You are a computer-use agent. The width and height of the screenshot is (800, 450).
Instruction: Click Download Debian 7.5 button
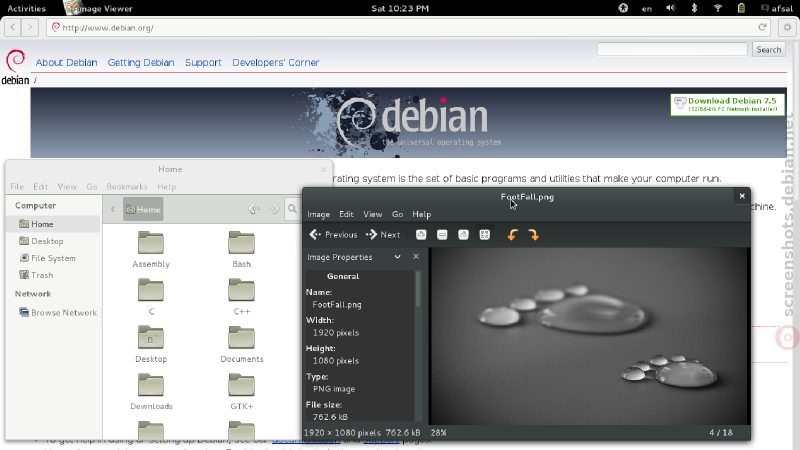(x=728, y=105)
